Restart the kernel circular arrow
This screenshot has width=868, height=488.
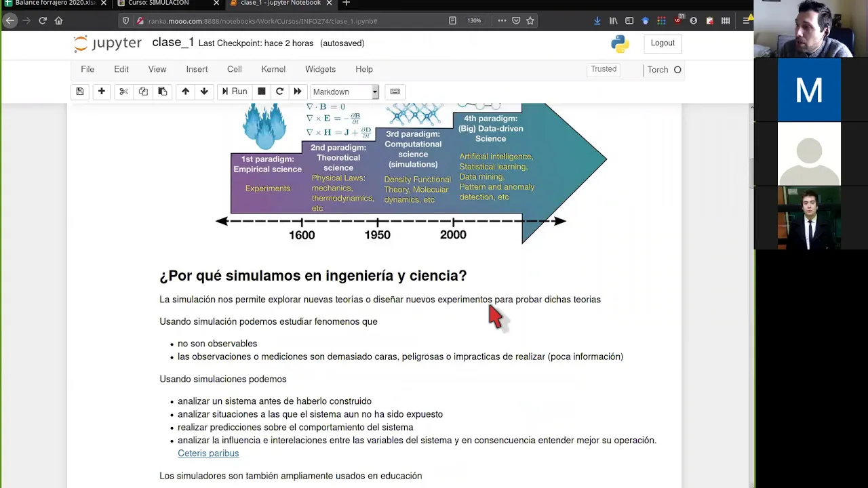click(279, 91)
